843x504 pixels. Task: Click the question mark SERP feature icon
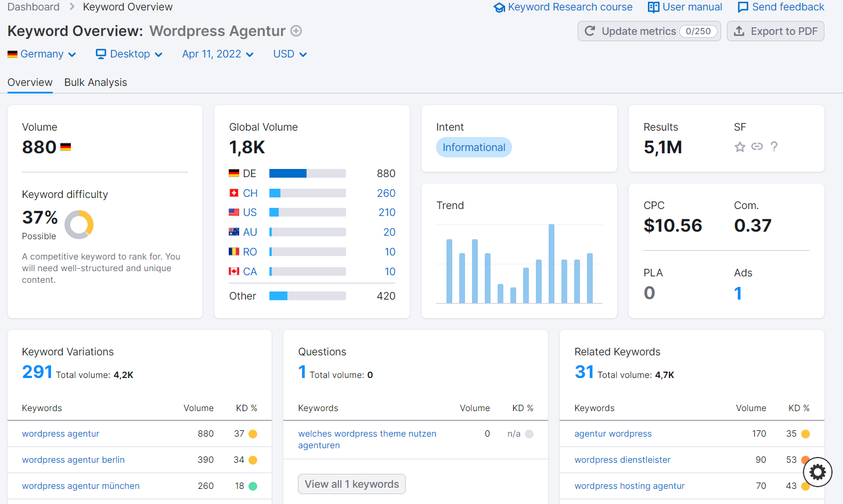774,146
